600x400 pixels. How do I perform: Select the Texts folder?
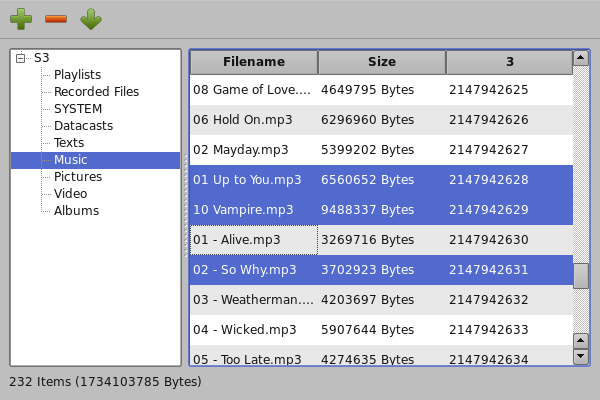pyautogui.click(x=69, y=142)
